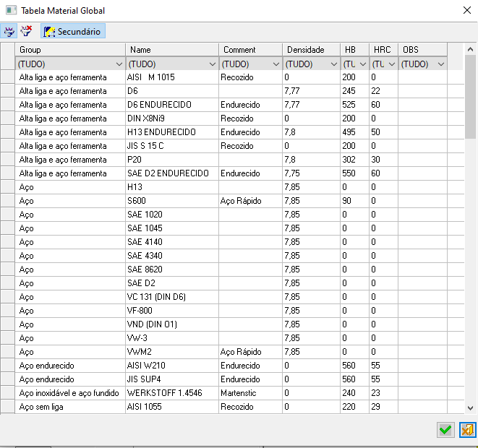Select the JIS S 15 C cell
Image resolution: width=478 pixels, height=448 pixels.
pyautogui.click(x=172, y=146)
